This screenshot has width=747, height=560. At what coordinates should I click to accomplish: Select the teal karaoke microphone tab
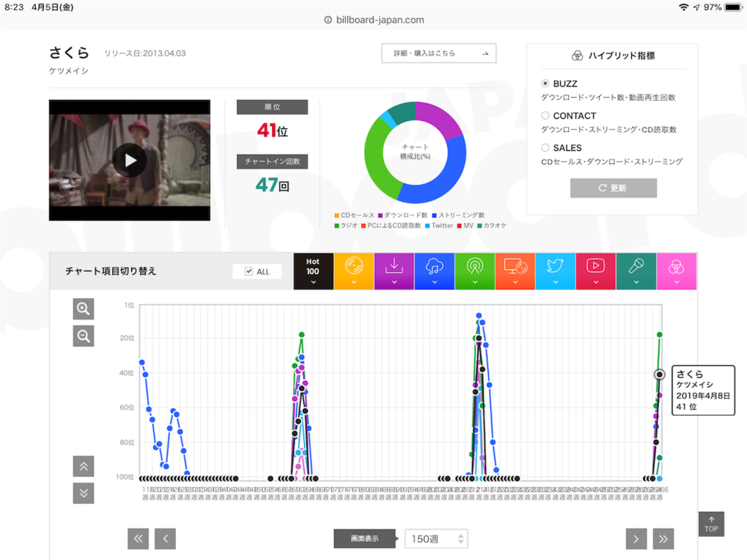[x=636, y=271]
